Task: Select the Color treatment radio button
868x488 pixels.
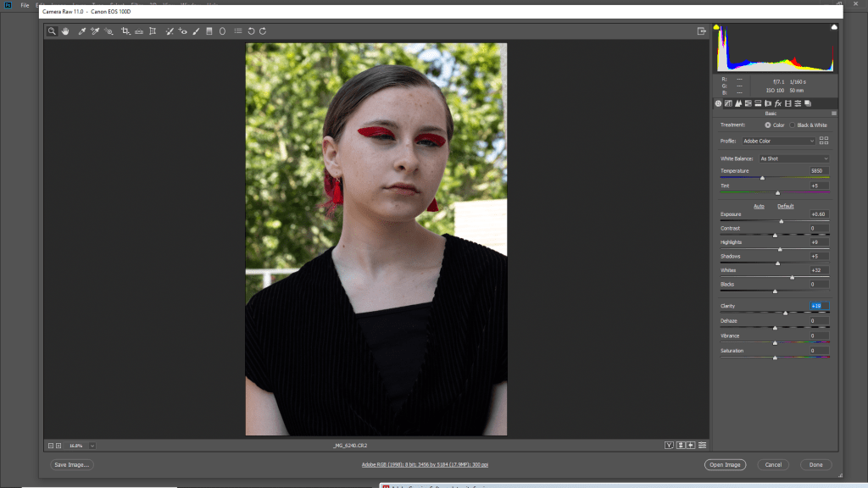Action: pyautogui.click(x=768, y=125)
